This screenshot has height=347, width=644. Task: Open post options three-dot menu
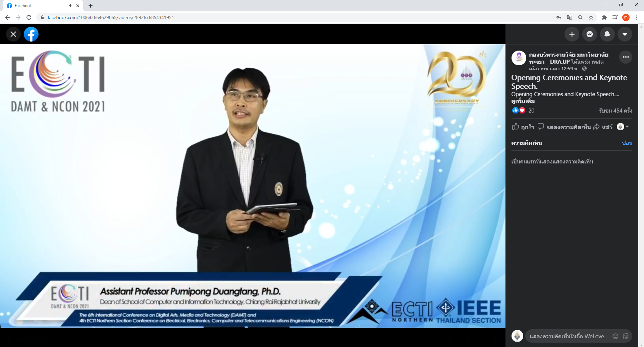click(626, 57)
